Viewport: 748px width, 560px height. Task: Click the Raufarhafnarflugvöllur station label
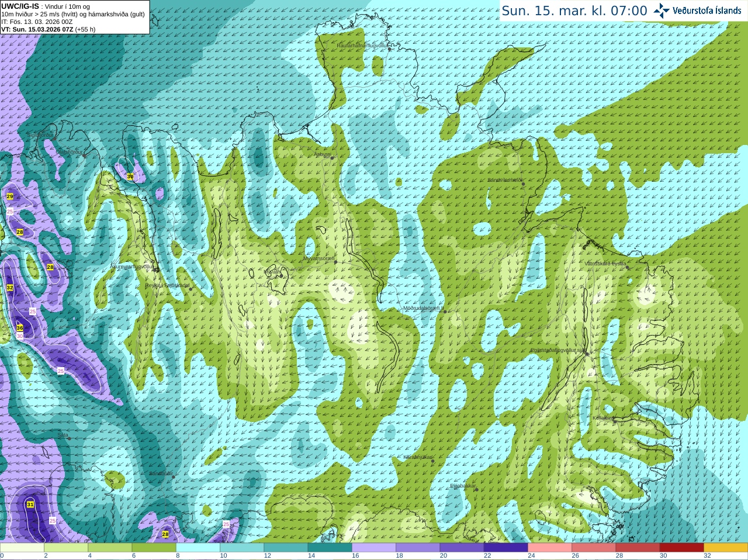[362, 45]
